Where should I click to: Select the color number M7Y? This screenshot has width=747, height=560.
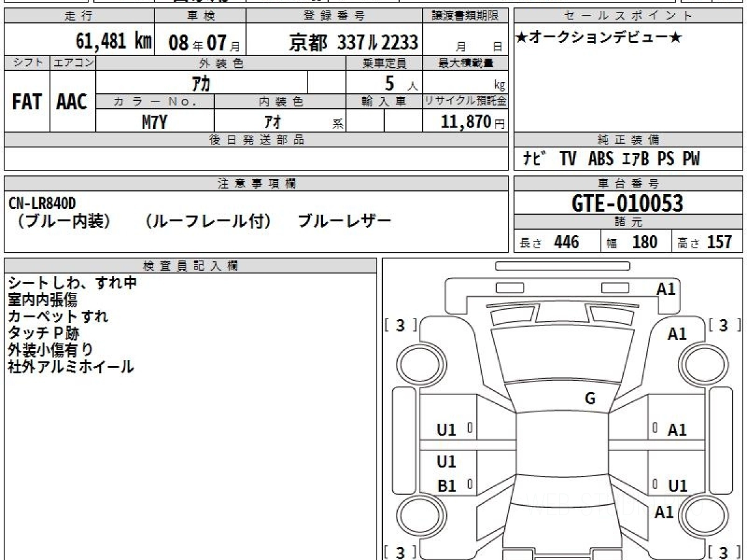[x=154, y=122]
